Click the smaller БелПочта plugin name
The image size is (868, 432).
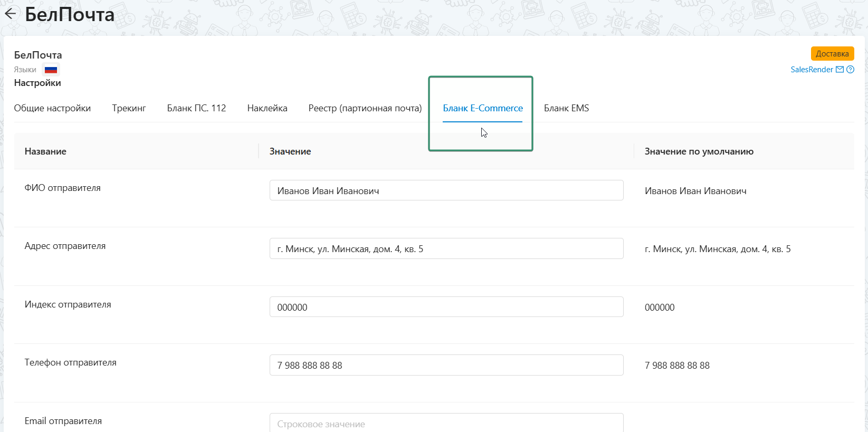[x=38, y=55]
